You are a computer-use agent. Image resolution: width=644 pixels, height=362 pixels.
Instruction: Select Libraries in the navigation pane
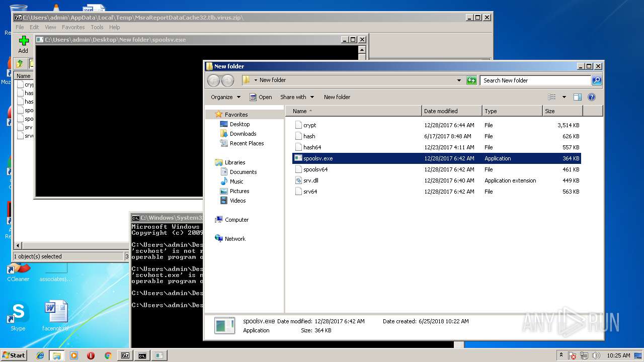235,162
